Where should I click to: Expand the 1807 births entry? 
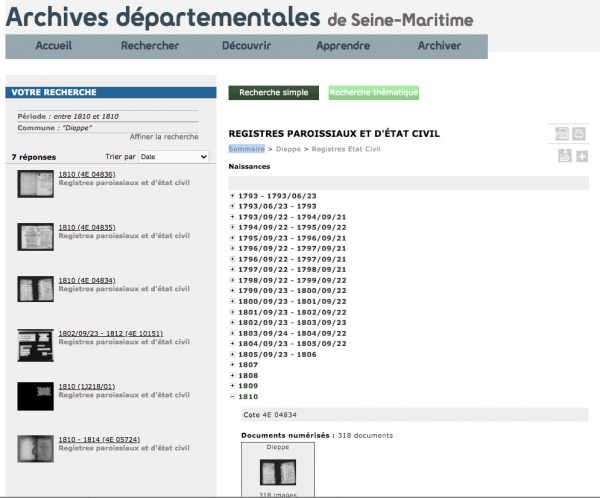pos(232,364)
